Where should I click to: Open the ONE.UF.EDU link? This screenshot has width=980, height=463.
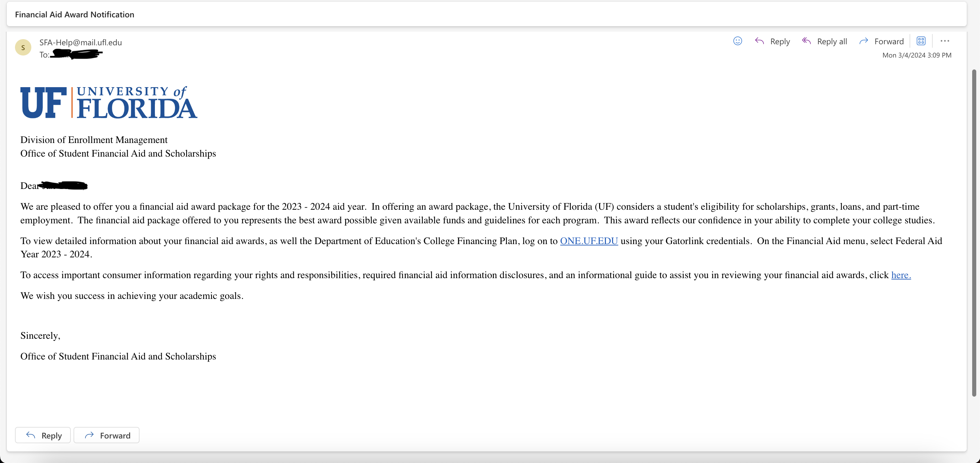pos(589,241)
